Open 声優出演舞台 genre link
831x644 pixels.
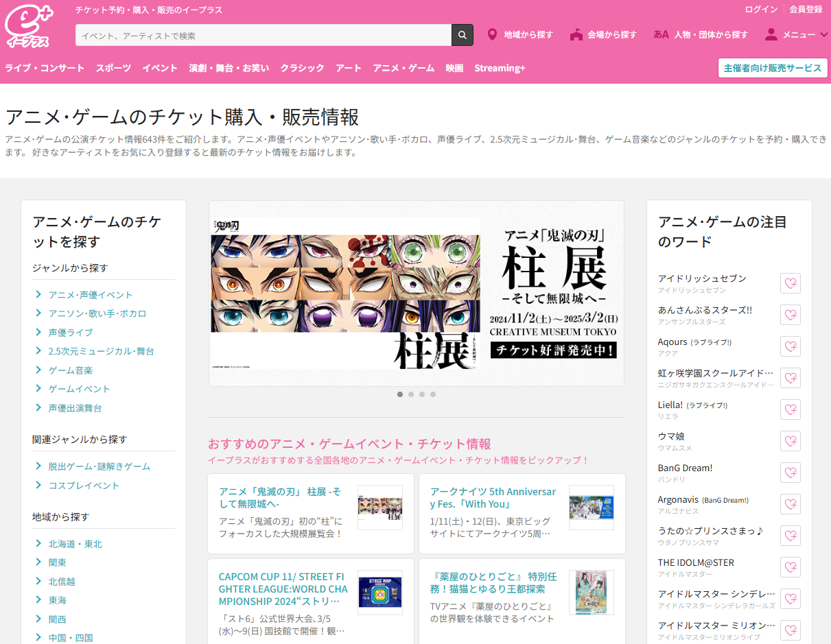click(x=75, y=408)
